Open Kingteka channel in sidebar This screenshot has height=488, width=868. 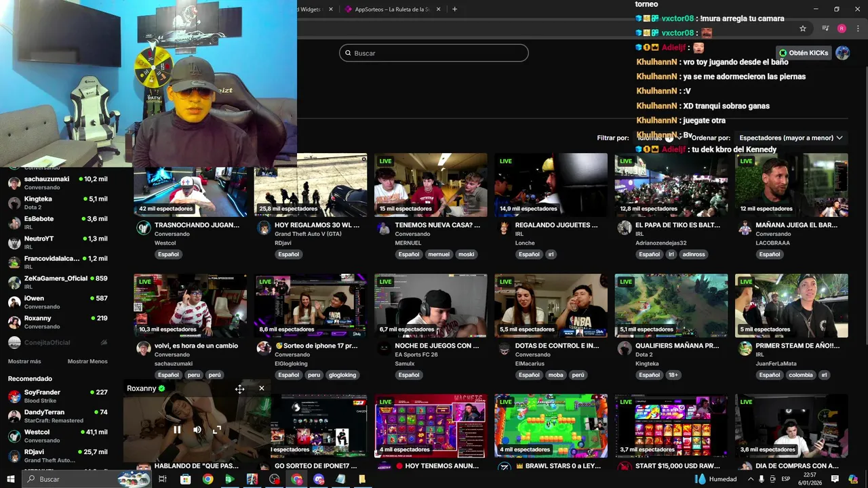click(58, 203)
